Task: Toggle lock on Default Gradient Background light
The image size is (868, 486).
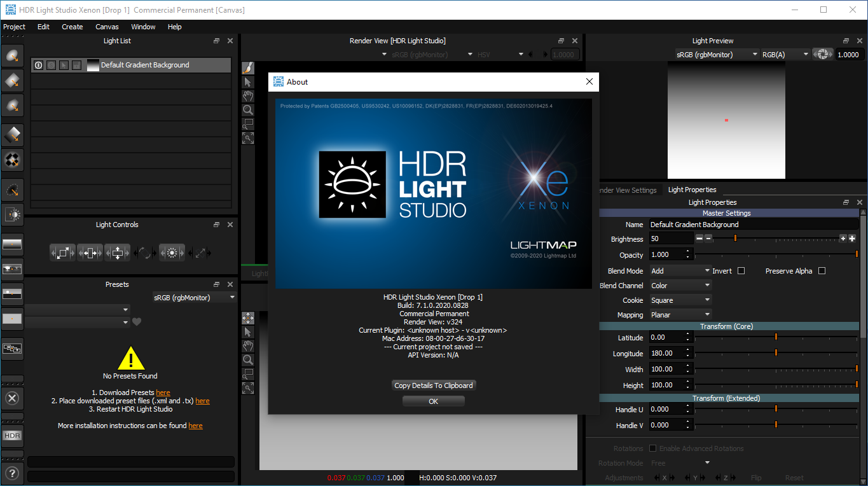Action: pos(76,65)
